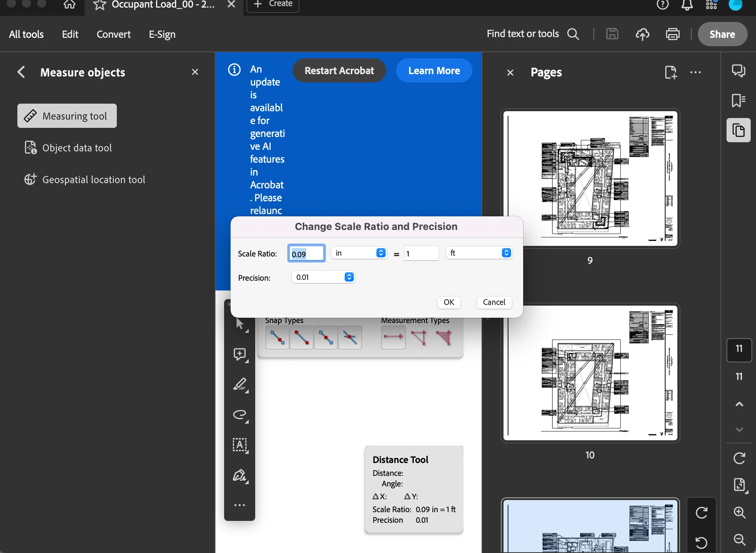Select the page 9 thumbnail
This screenshot has height=553, width=756.
[x=590, y=179]
